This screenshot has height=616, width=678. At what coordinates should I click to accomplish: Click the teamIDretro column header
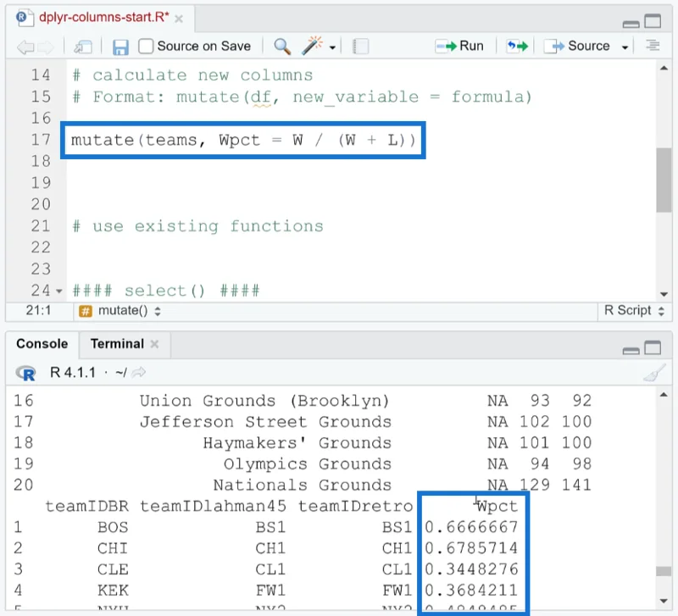[x=355, y=506]
